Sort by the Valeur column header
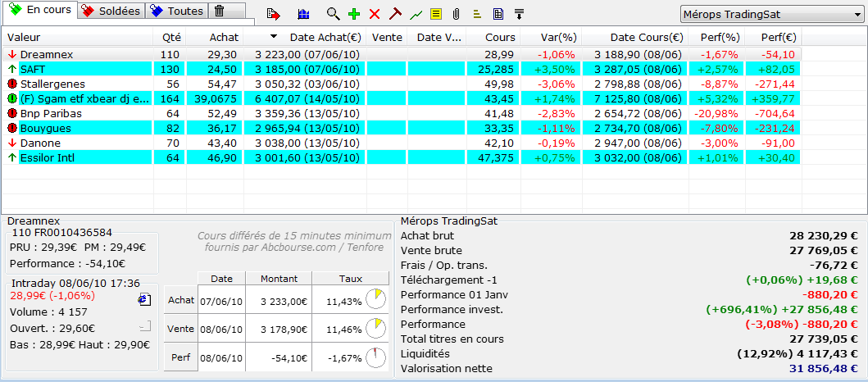This screenshot has width=868, height=382. (x=77, y=37)
